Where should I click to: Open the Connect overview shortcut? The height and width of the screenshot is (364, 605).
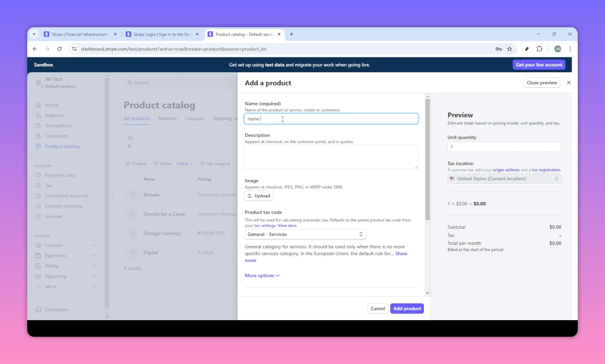(64, 206)
